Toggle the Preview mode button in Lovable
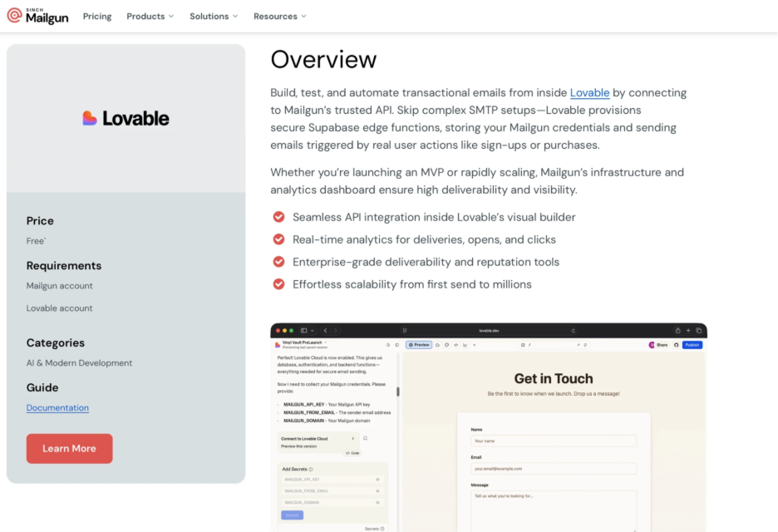The image size is (778, 532). pos(419,344)
